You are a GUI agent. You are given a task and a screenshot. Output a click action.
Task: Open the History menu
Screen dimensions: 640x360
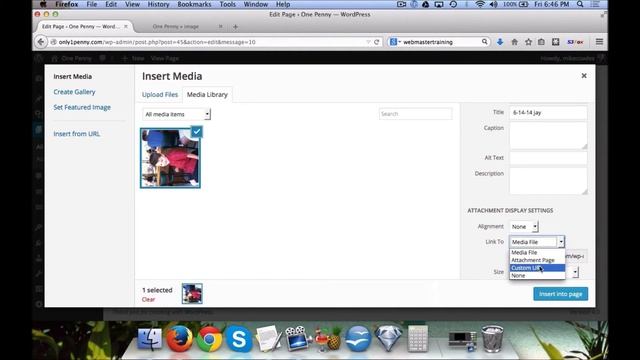158,4
